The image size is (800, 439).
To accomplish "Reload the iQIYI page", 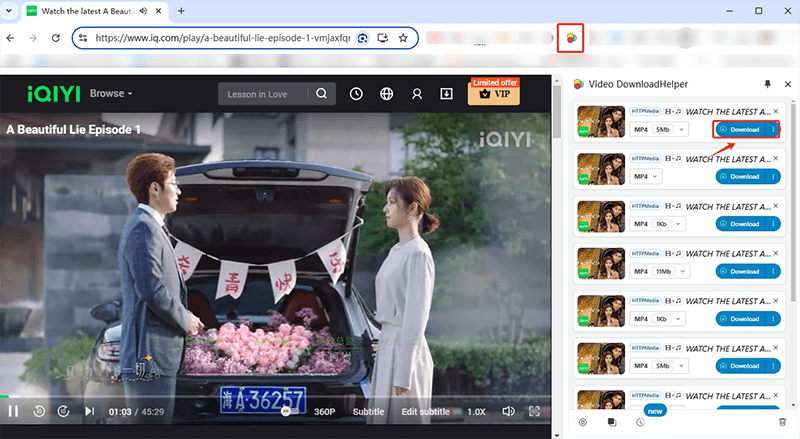I will 56,38.
